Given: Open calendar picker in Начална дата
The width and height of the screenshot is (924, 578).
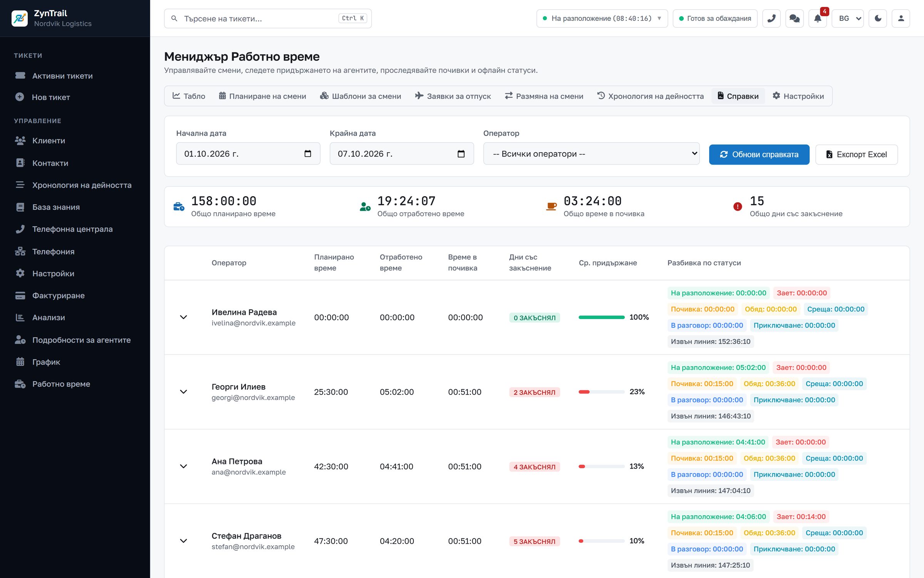Looking at the screenshot, I should (308, 154).
